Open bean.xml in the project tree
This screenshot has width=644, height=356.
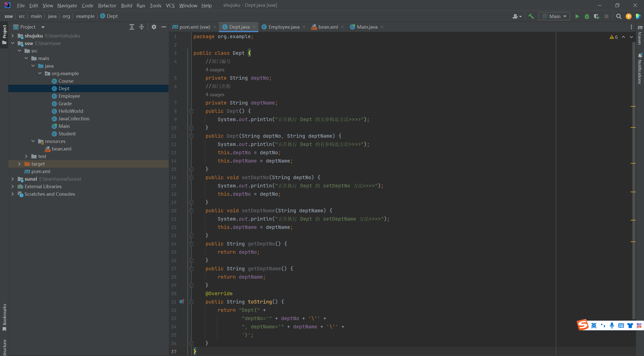(61, 149)
